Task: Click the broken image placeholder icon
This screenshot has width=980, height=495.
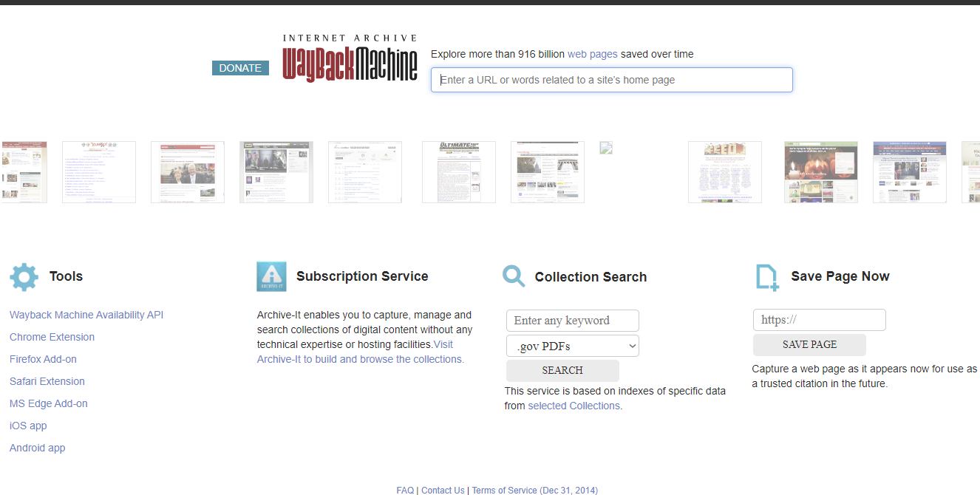Action: pyautogui.click(x=606, y=148)
